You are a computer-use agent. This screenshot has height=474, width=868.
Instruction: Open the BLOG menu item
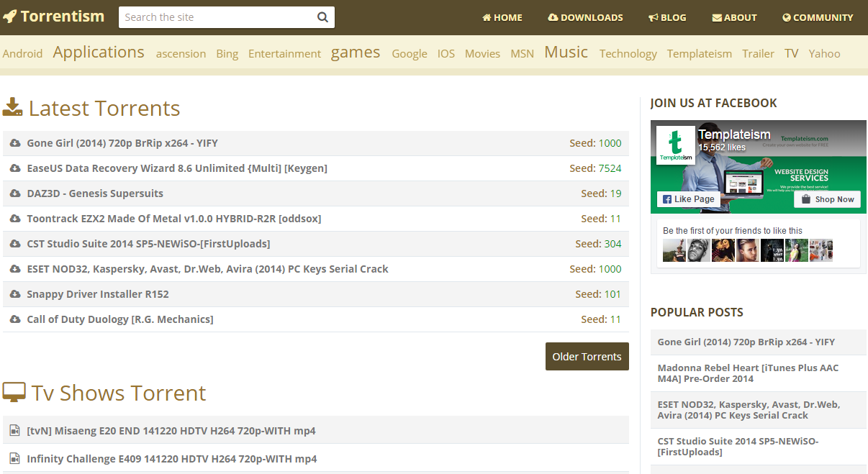click(x=667, y=17)
